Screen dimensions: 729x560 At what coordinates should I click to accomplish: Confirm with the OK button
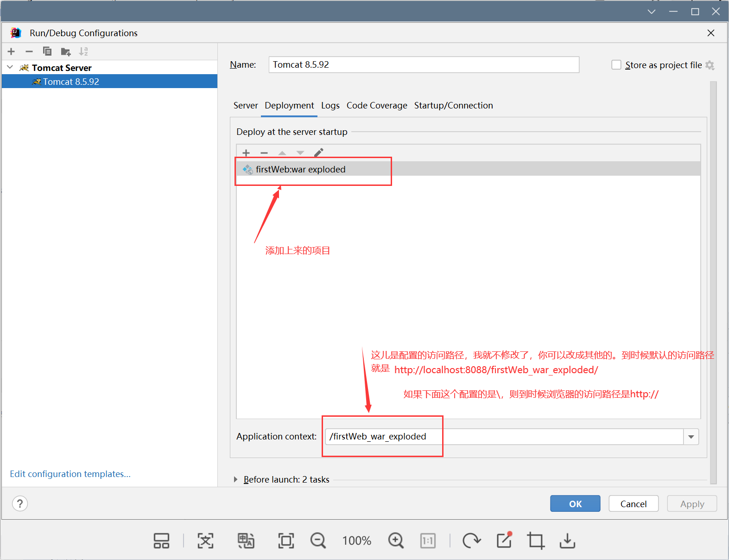coord(575,504)
